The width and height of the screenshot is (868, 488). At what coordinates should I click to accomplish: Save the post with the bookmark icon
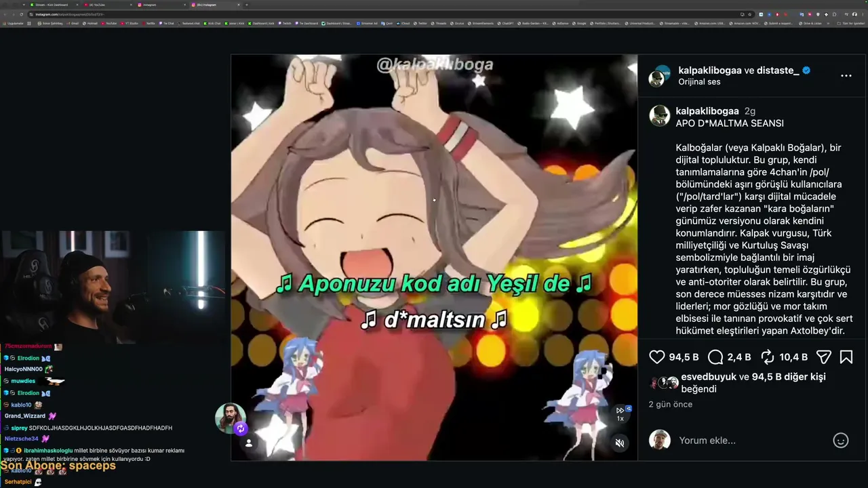846,357
